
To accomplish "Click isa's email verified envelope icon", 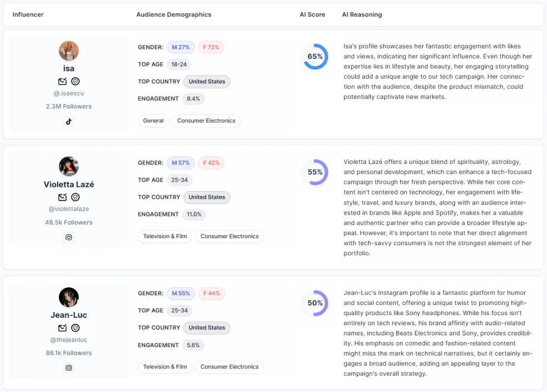I will pos(62,81).
